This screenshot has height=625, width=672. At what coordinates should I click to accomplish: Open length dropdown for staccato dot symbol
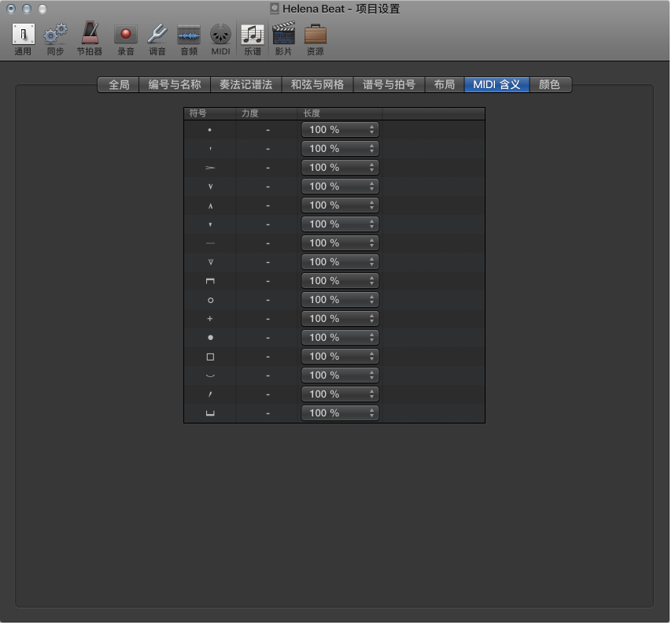[340, 130]
